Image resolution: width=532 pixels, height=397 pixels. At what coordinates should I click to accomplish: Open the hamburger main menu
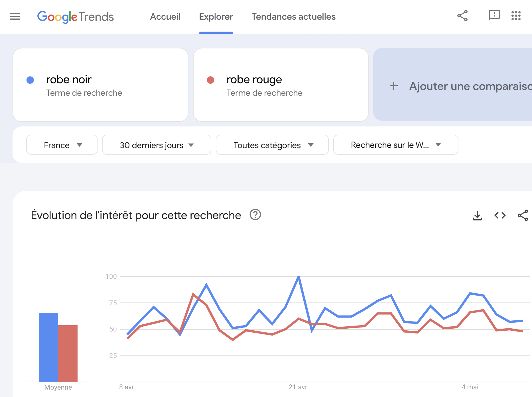click(x=15, y=17)
